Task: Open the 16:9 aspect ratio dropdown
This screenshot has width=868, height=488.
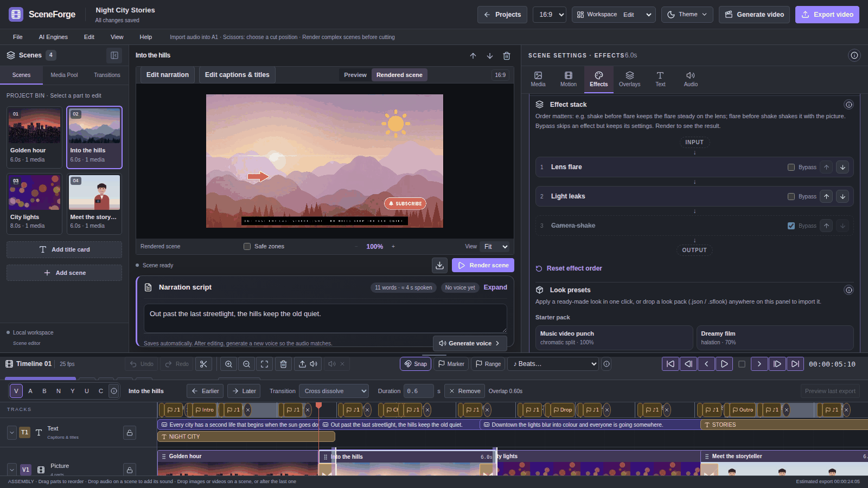Action: 550,15
